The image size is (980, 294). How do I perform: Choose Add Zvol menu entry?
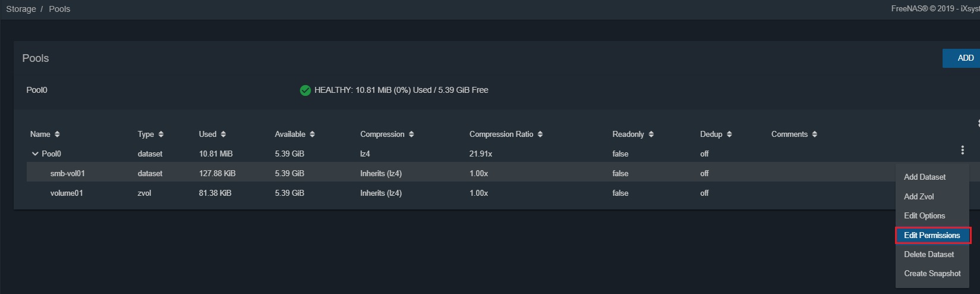919,196
